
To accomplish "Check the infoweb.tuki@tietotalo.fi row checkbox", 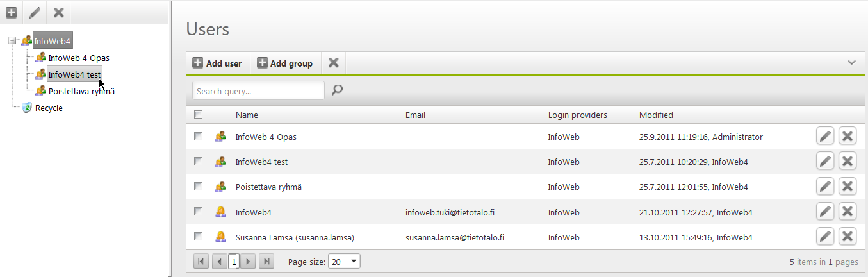I will [x=199, y=212].
